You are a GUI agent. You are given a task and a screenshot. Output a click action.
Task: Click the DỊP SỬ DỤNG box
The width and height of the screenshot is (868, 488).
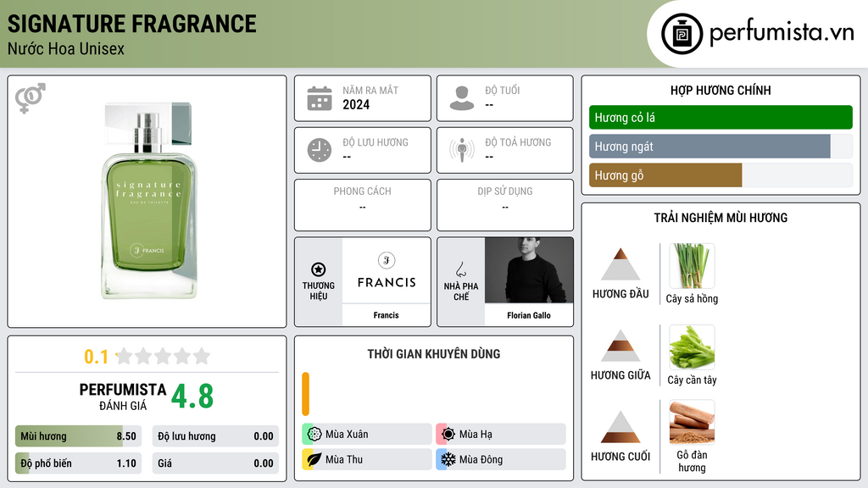click(x=505, y=205)
